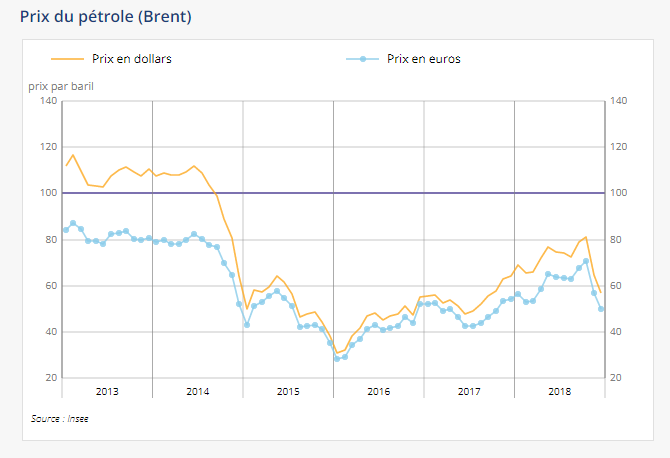Click the orange line swatch in the legend

(x=60, y=59)
